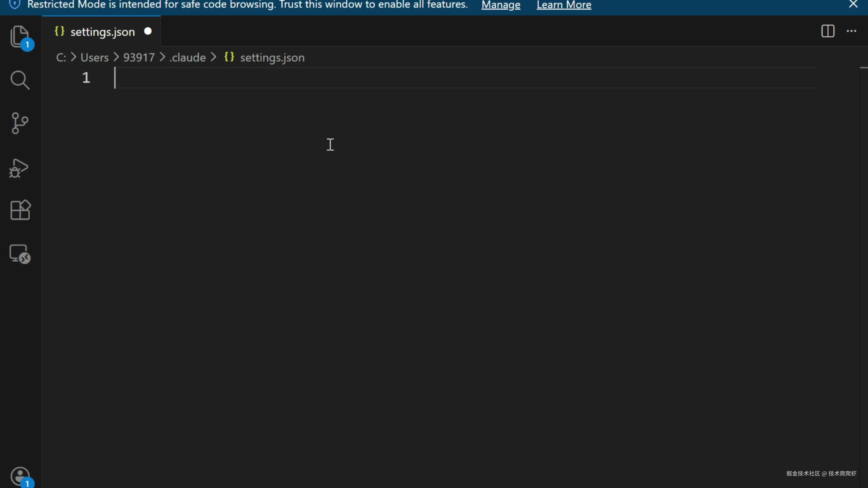Click the settings.json breadcrumb item
The image size is (868, 488).
click(272, 58)
